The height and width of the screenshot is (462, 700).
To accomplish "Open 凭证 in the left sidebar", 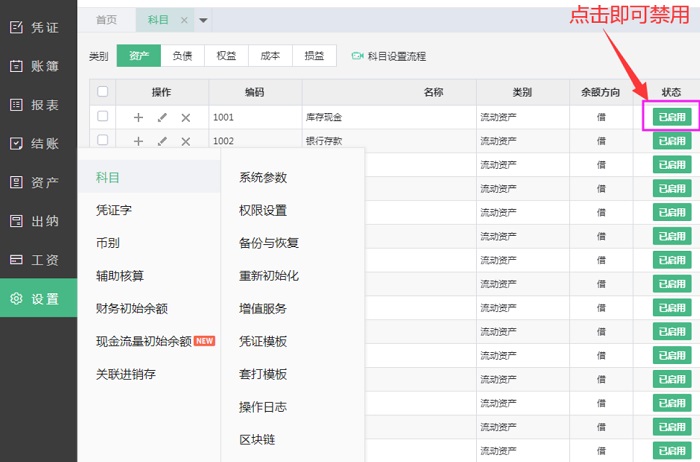I will click(x=38, y=28).
